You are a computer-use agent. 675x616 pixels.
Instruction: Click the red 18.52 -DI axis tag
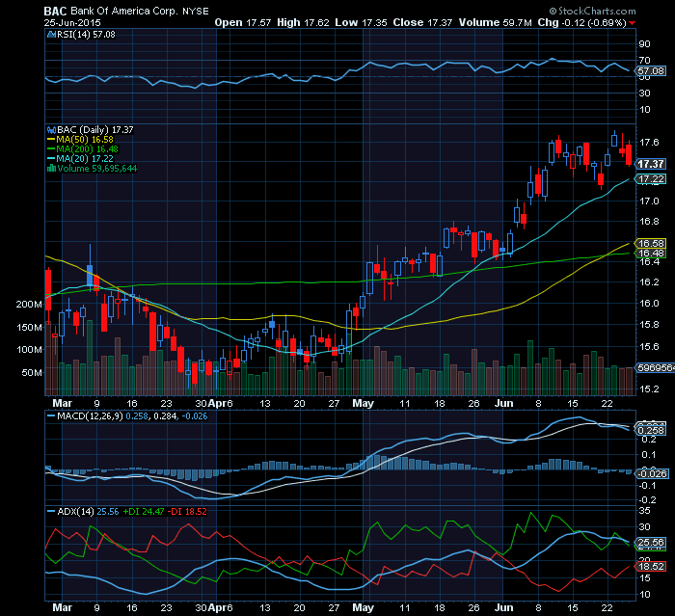651,567
